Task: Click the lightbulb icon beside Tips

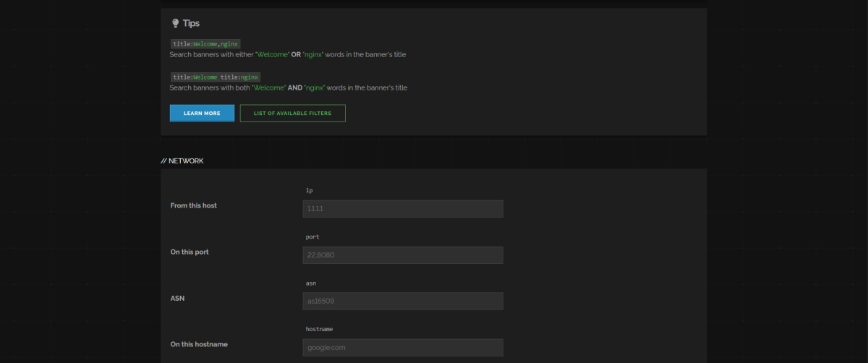Action: [x=175, y=23]
